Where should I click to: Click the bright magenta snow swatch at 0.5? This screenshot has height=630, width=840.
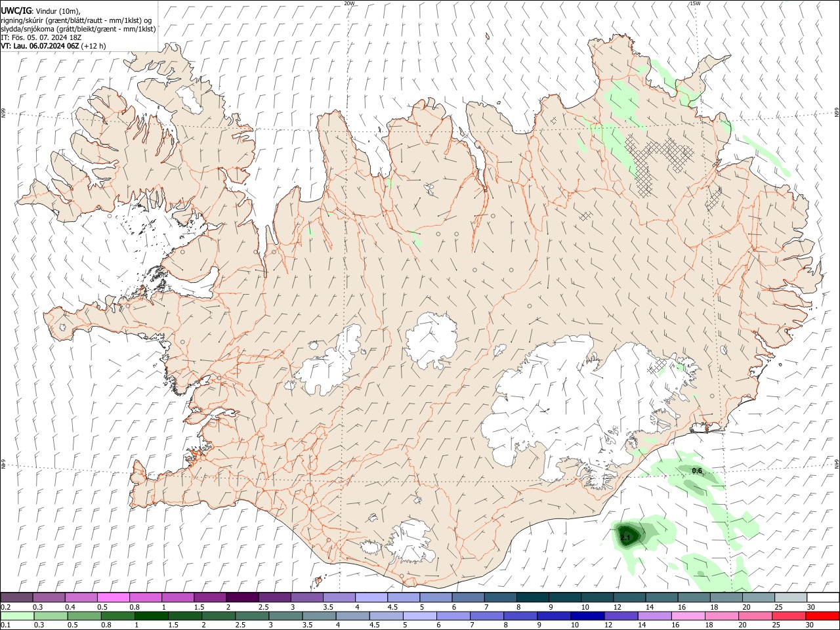[x=114, y=597]
